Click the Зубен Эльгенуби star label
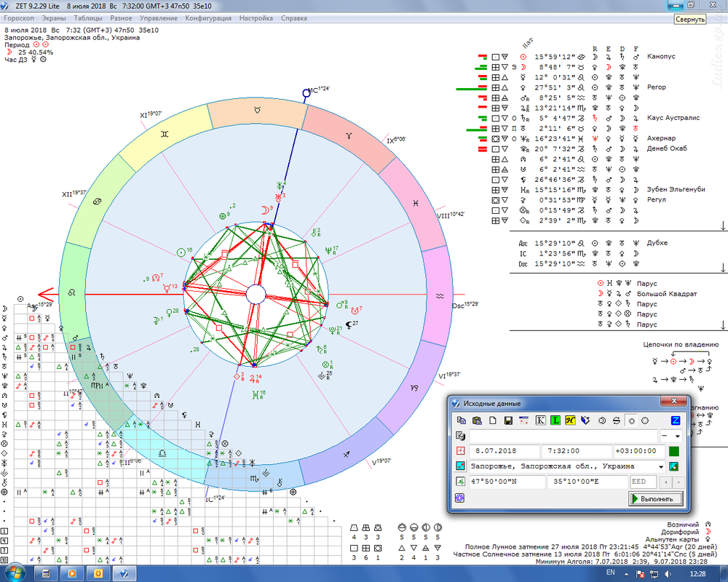Viewport: 728px width, 582px height. click(x=676, y=189)
